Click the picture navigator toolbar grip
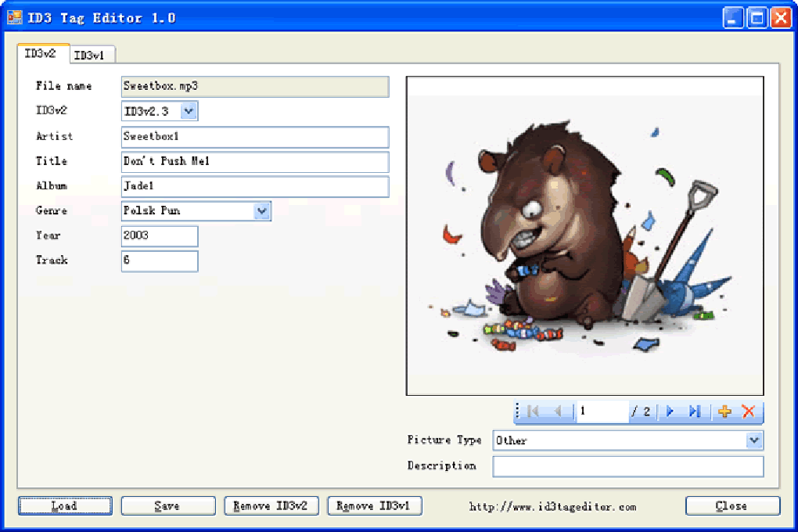The width and height of the screenshot is (798, 532). 518,412
